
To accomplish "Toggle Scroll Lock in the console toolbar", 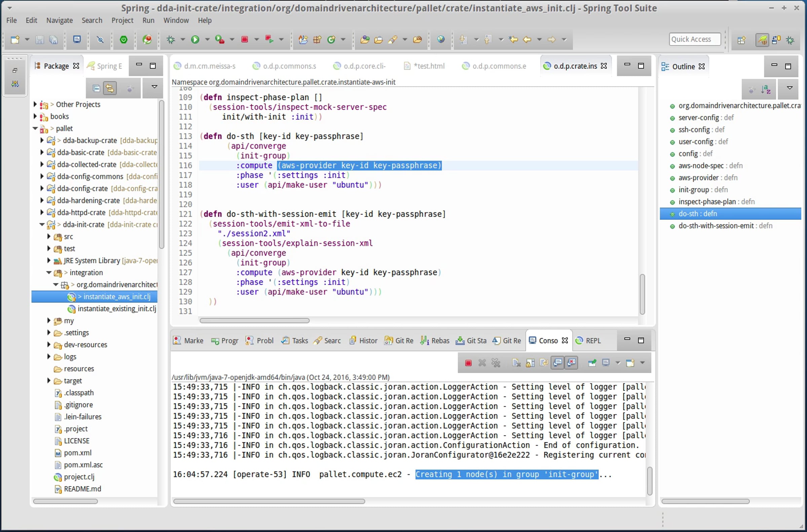I will click(530, 363).
